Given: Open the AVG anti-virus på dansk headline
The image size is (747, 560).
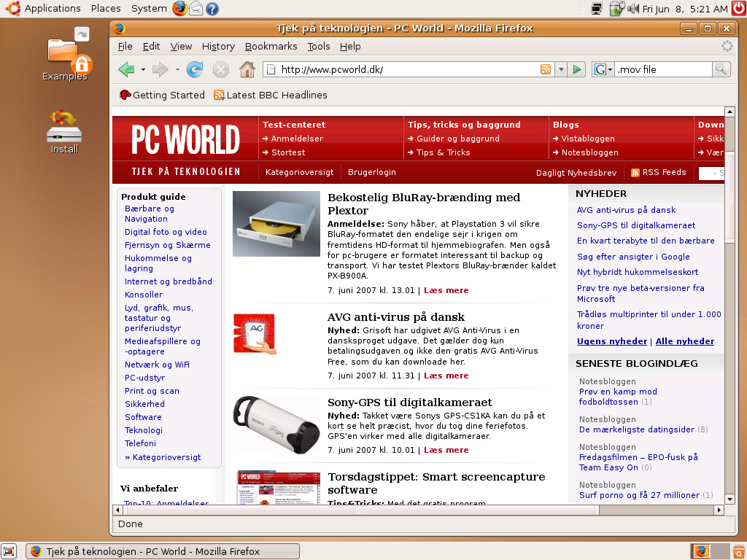Looking at the screenshot, I should click(396, 317).
